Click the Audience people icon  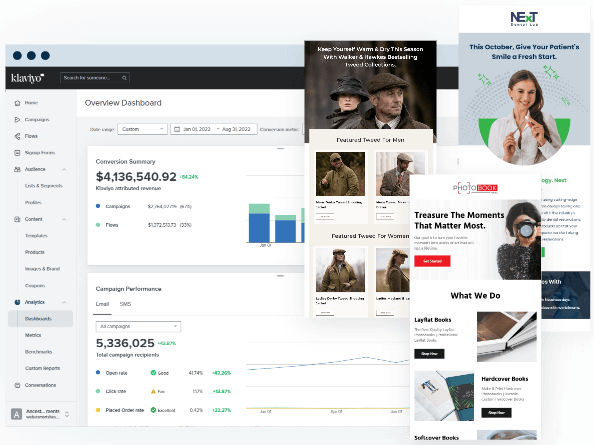pyautogui.click(x=17, y=169)
